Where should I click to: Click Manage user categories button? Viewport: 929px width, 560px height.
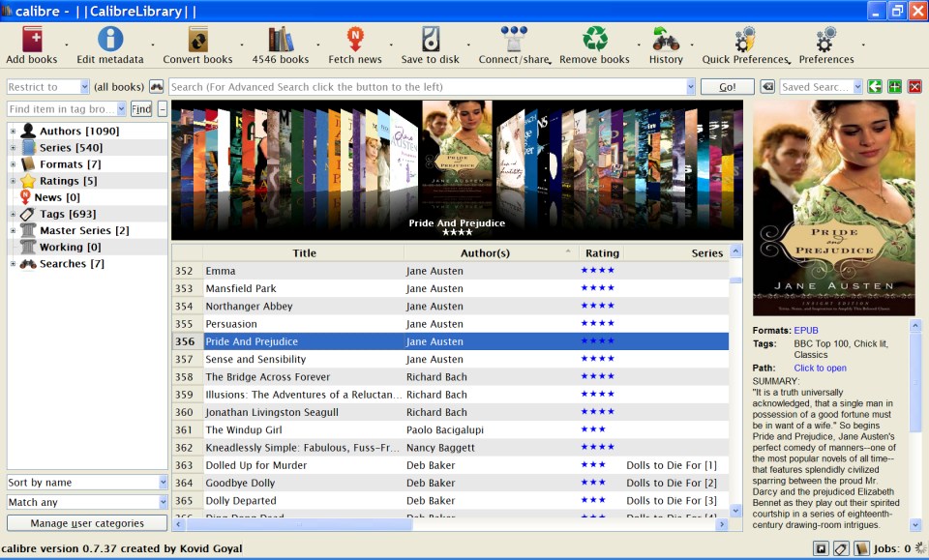(x=87, y=523)
